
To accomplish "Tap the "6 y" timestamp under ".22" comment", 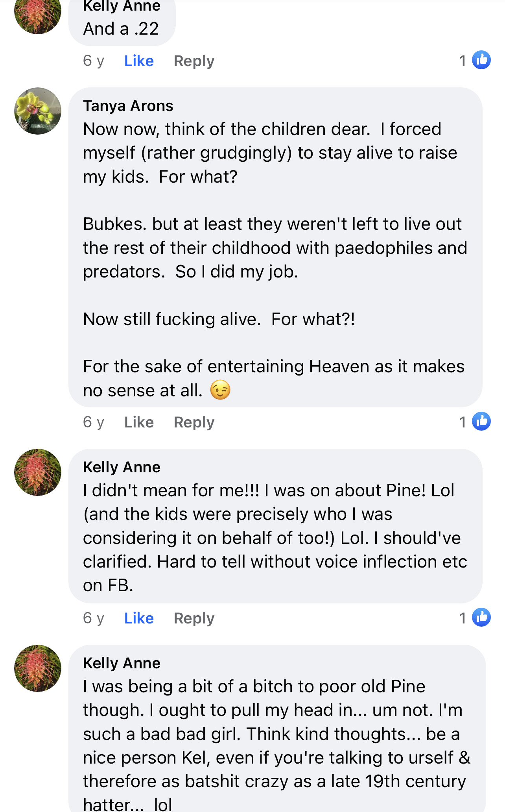I will [x=94, y=61].
